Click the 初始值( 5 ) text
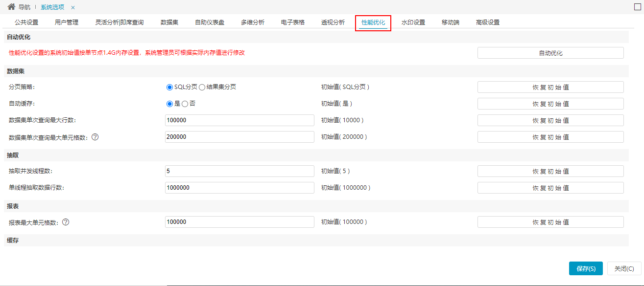 pos(335,171)
